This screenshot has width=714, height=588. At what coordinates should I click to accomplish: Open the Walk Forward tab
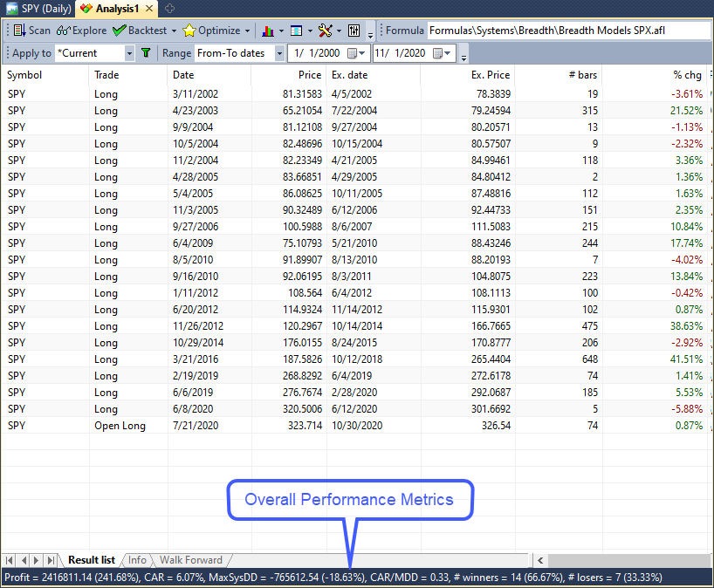[x=191, y=560]
